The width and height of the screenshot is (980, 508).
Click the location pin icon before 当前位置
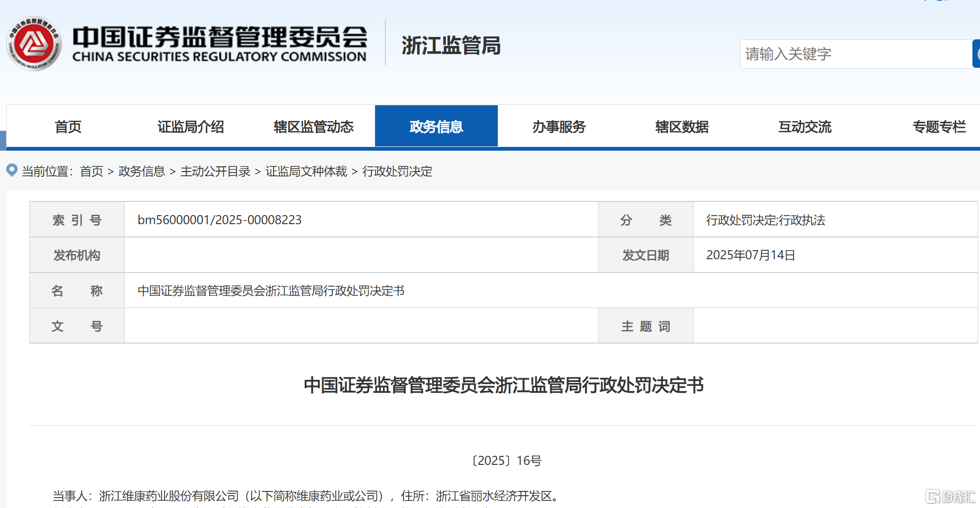tap(12, 170)
